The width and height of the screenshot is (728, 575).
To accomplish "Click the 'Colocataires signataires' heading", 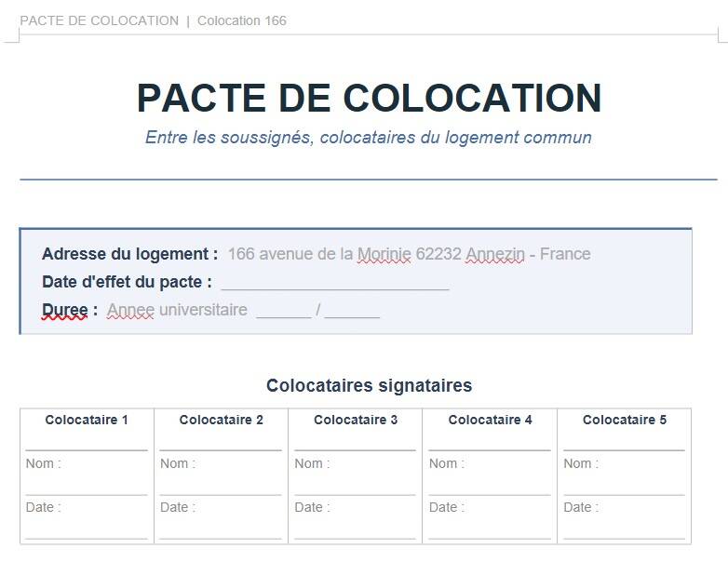I will [369, 385].
